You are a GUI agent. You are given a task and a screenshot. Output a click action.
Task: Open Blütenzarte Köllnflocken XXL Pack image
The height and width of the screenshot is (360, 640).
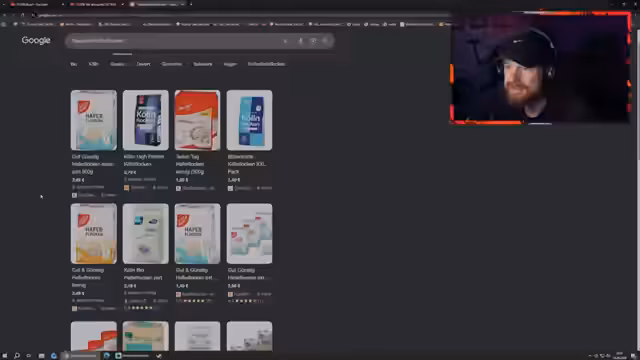(x=249, y=120)
